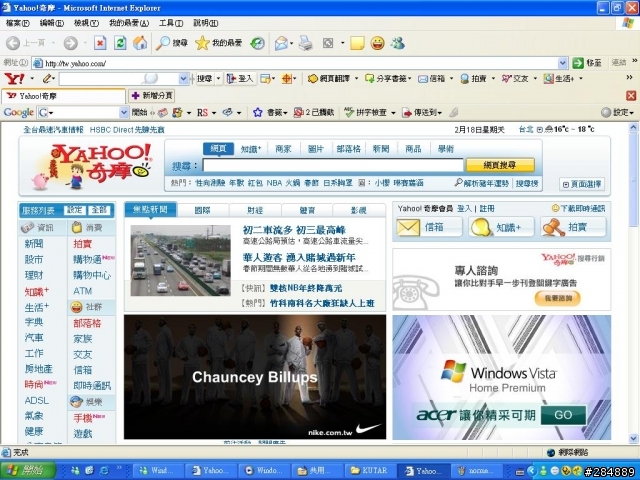Click the pencil icon in Yahoo toolbar
Viewport: 640px width, 480px height.
pos(47,78)
